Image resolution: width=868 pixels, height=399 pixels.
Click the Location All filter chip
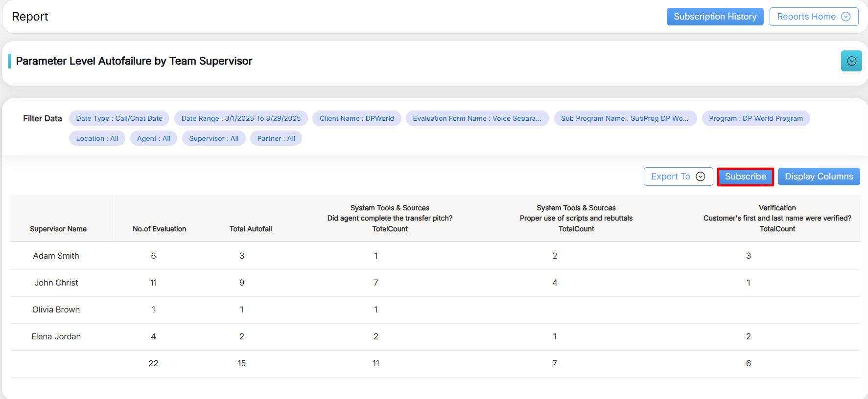tap(97, 138)
